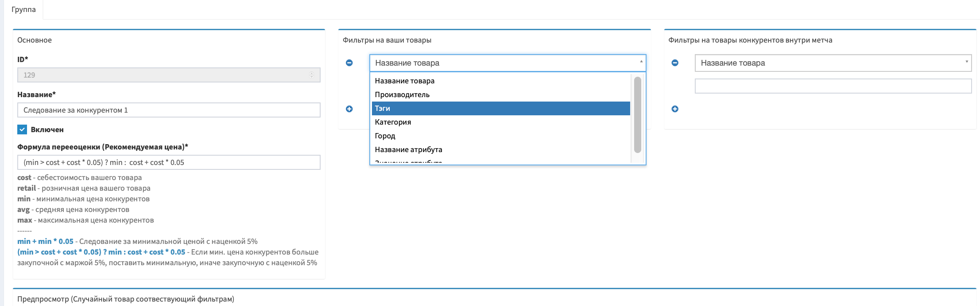980x306 pixels.
Task: Click the dropdown list scrollbar
Action: pos(638,114)
